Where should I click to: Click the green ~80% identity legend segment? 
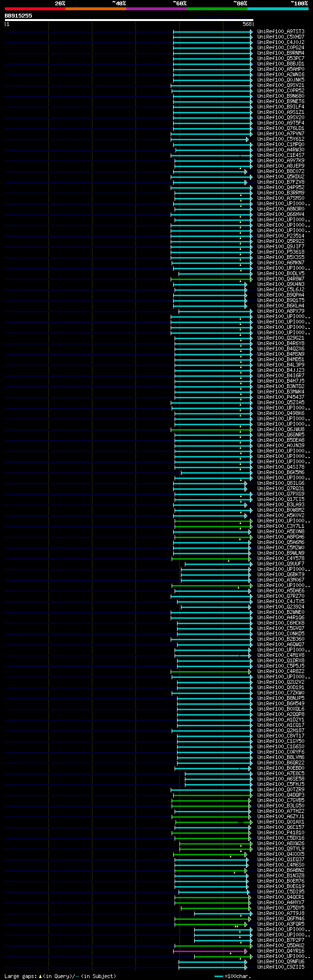[217, 9]
